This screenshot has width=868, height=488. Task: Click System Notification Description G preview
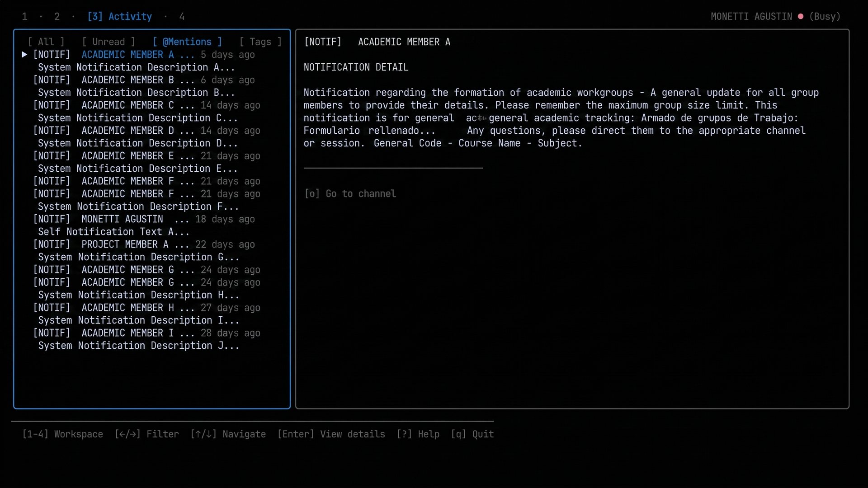(139, 257)
